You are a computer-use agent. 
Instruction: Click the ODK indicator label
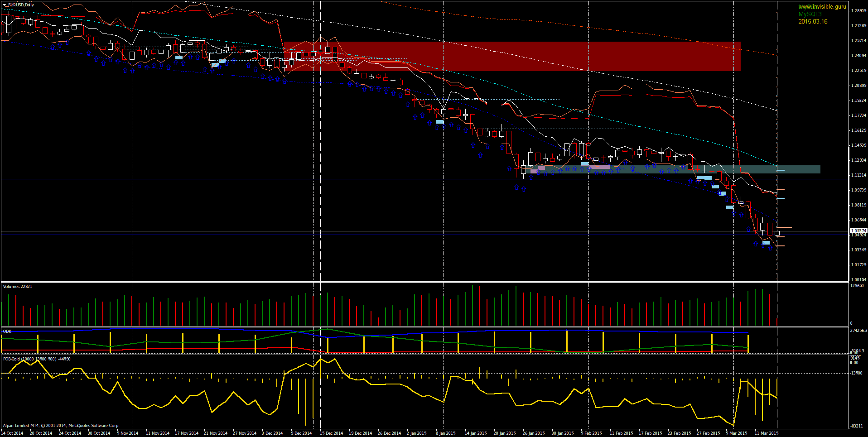click(7, 331)
